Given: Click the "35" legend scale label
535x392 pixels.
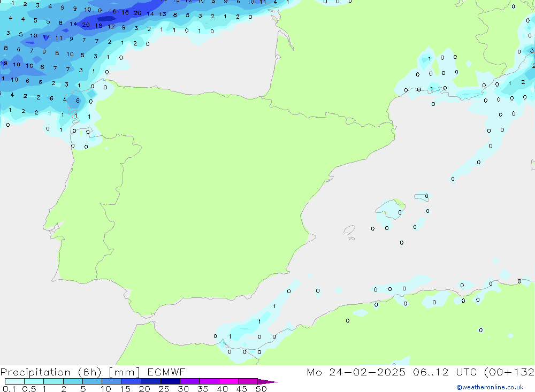Looking at the screenshot, I should pos(203,389).
